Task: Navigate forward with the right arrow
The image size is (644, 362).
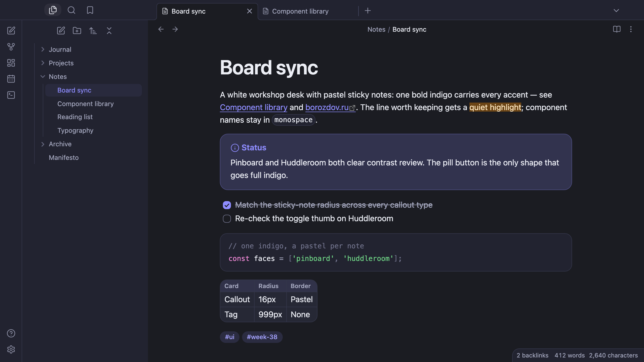Action: pos(175,29)
